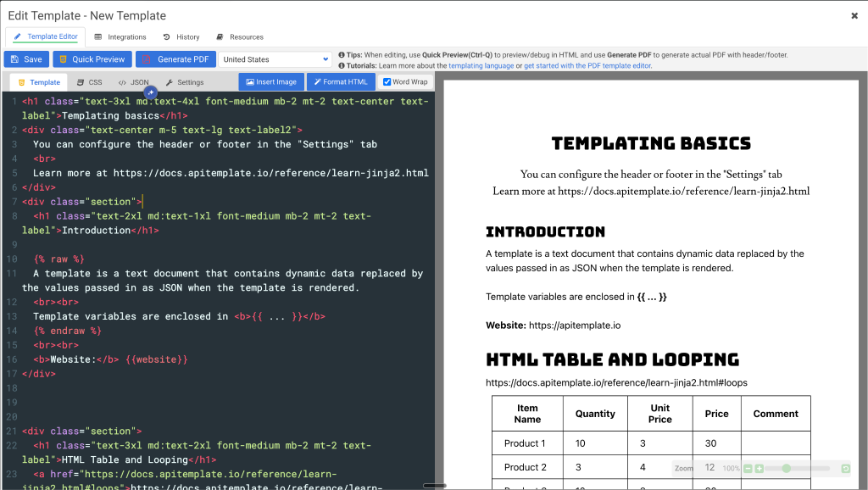This screenshot has height=490, width=868.
Task: Click the JSON code brackets icon
Action: (x=120, y=81)
